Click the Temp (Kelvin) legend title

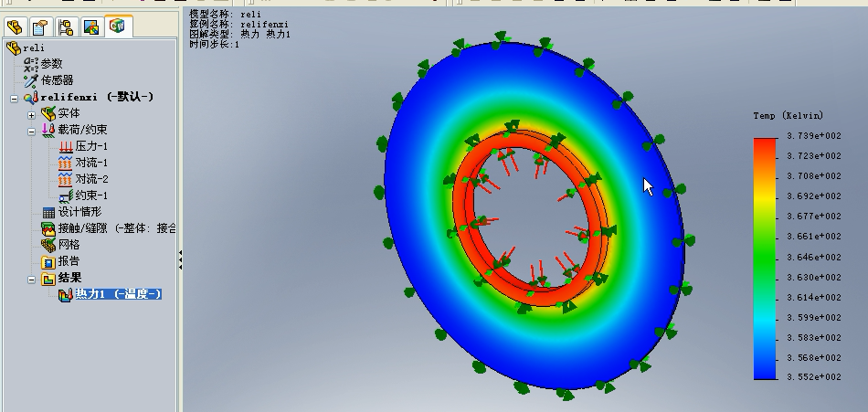(789, 116)
